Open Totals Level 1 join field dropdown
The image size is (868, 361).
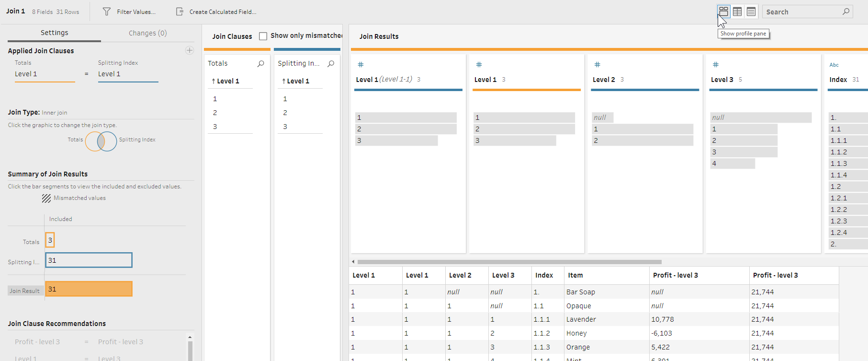pos(45,74)
